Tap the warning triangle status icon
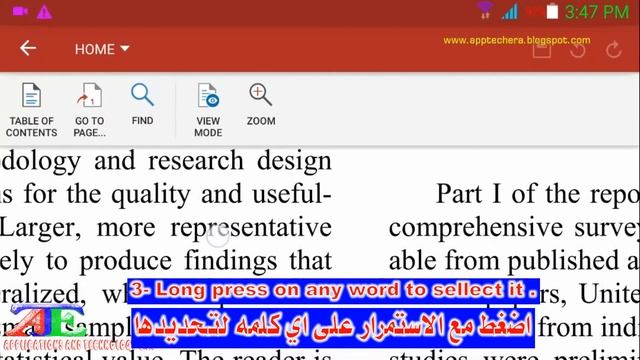640x360 pixels. pyautogui.click(x=44, y=12)
